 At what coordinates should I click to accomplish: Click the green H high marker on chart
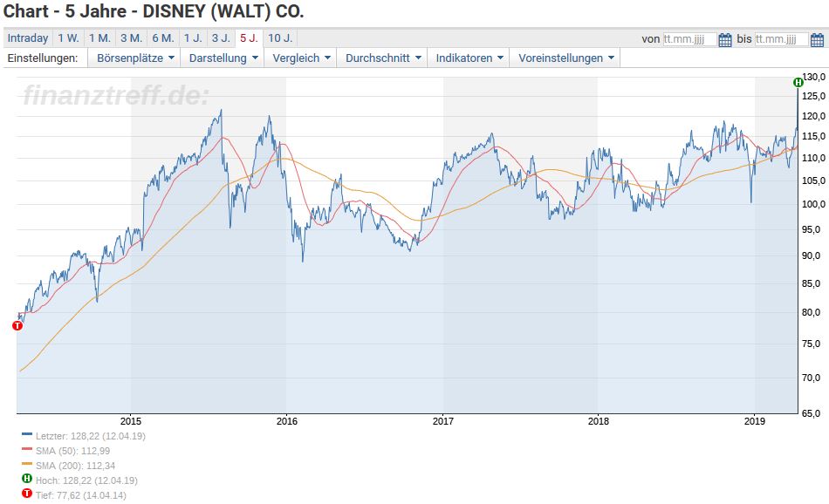coord(798,83)
